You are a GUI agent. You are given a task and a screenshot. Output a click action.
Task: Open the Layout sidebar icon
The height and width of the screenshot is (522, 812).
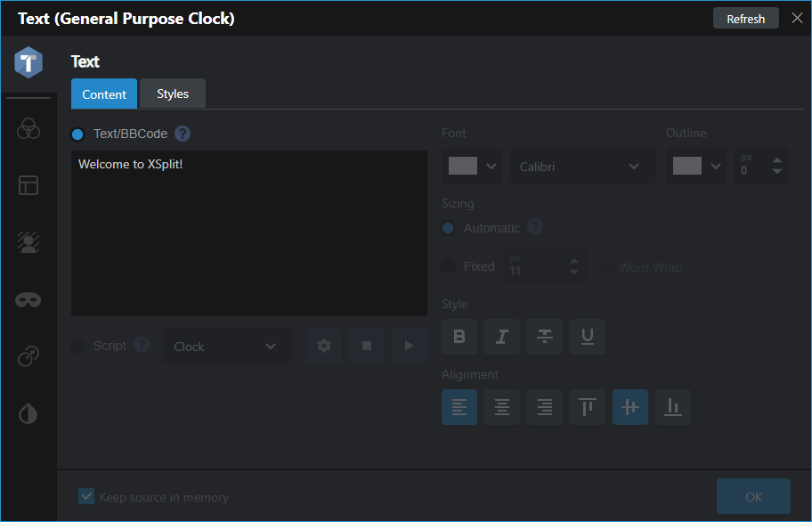tap(28, 185)
